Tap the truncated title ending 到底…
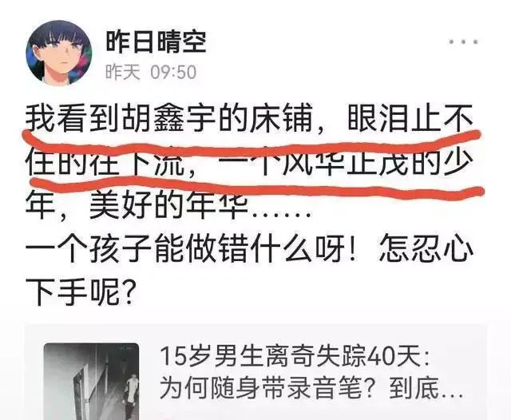 426,388
